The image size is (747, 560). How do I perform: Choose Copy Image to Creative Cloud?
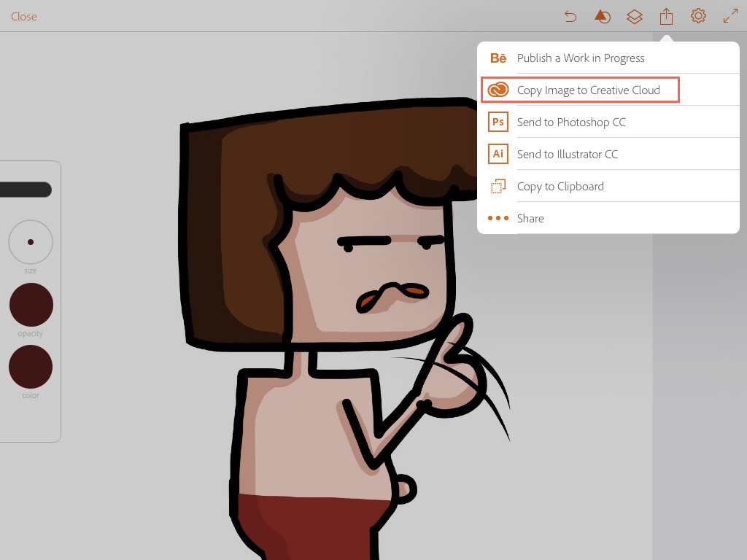[608, 90]
